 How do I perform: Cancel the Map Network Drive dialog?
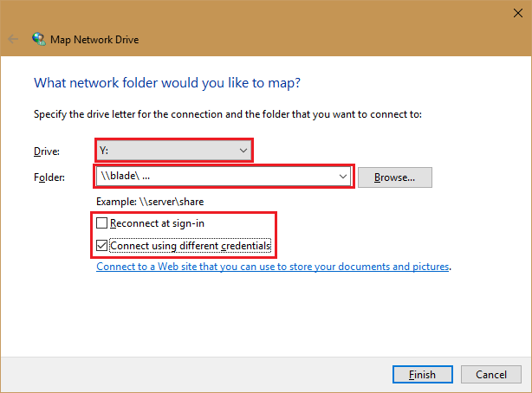click(x=490, y=374)
